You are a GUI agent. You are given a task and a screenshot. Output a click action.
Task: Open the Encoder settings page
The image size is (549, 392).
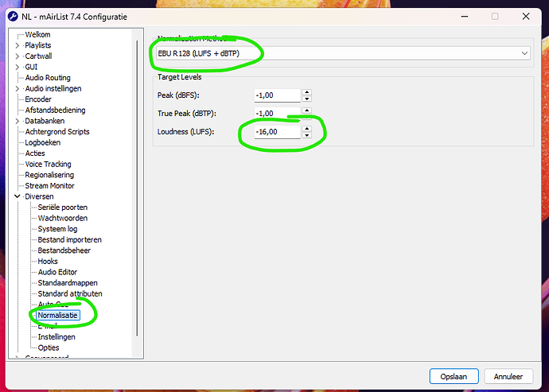click(x=38, y=99)
